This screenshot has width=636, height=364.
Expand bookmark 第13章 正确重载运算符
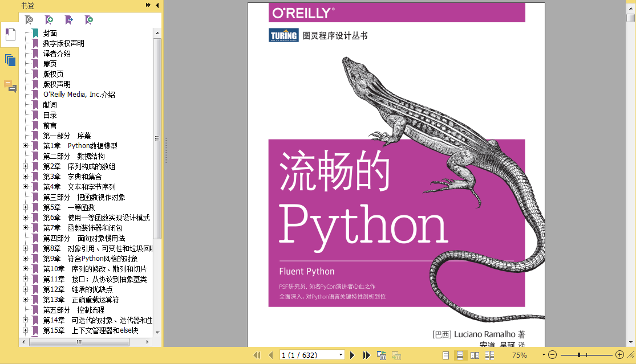(x=25, y=300)
